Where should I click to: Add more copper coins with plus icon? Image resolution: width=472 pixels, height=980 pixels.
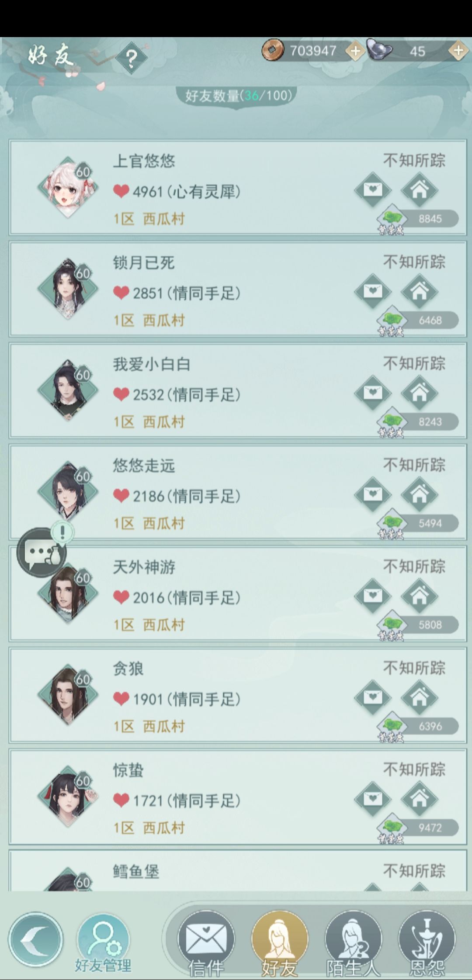click(x=355, y=51)
